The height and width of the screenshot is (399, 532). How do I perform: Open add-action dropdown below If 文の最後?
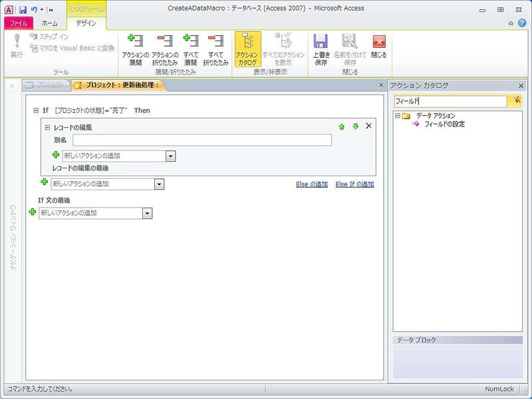[147, 213]
